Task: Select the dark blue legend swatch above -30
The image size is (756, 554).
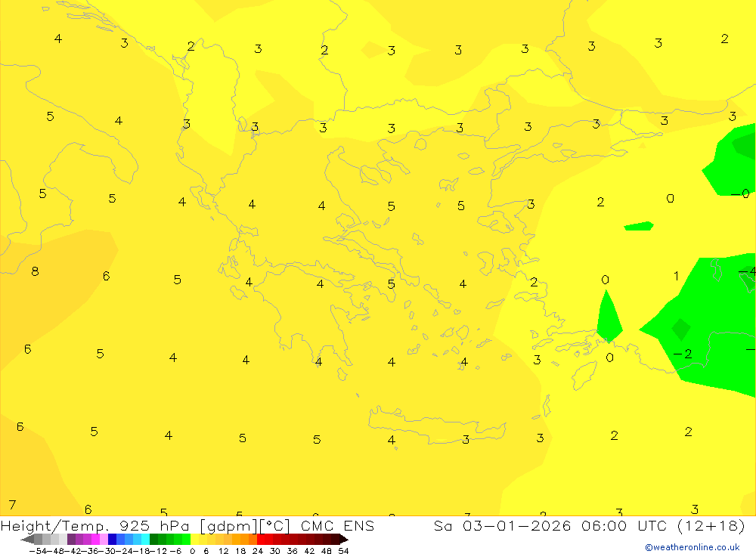Action: tap(113, 539)
